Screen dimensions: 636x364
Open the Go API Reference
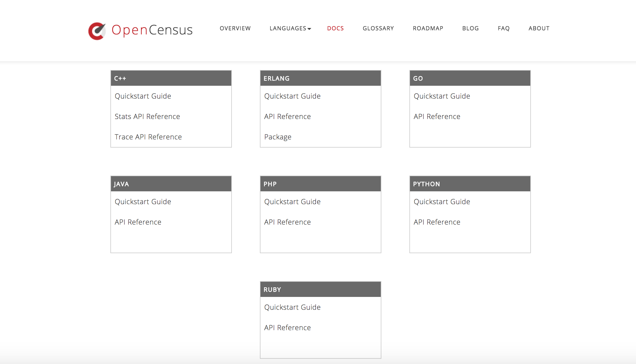point(437,116)
